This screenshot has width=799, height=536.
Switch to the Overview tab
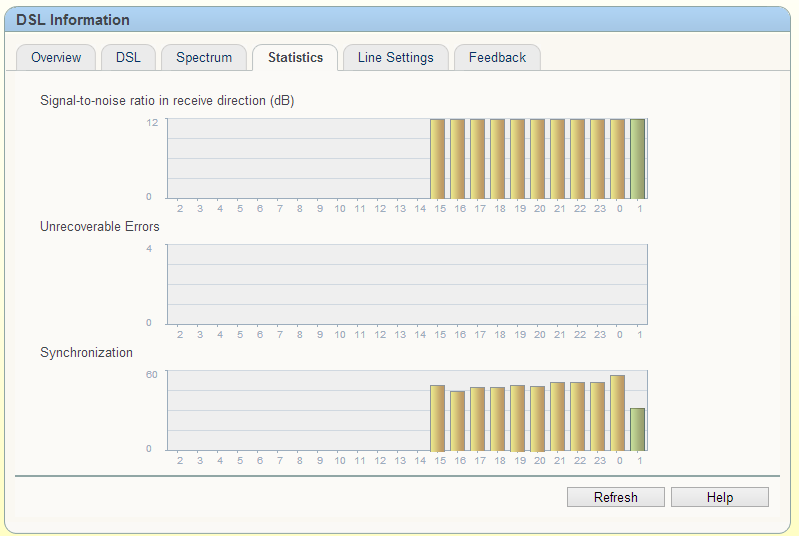pos(56,57)
